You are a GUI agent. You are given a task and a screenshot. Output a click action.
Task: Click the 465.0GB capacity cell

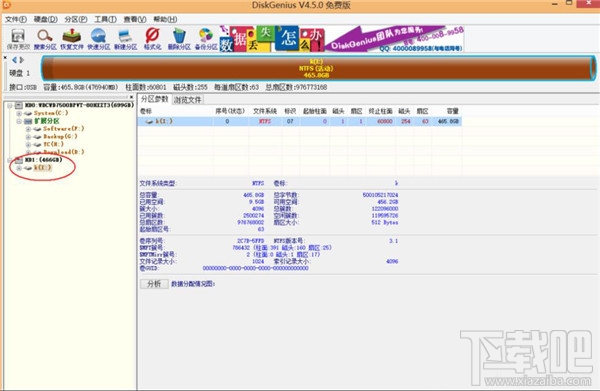pos(448,121)
